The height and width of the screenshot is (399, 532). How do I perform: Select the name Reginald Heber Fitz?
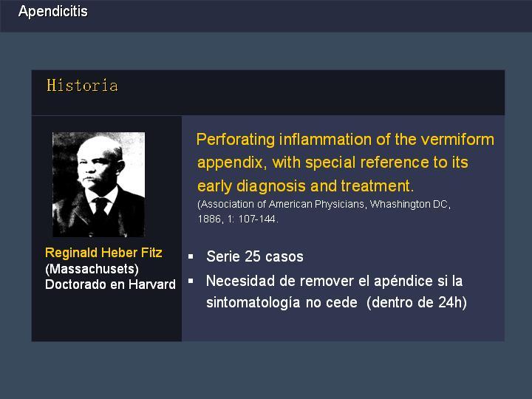103,253
